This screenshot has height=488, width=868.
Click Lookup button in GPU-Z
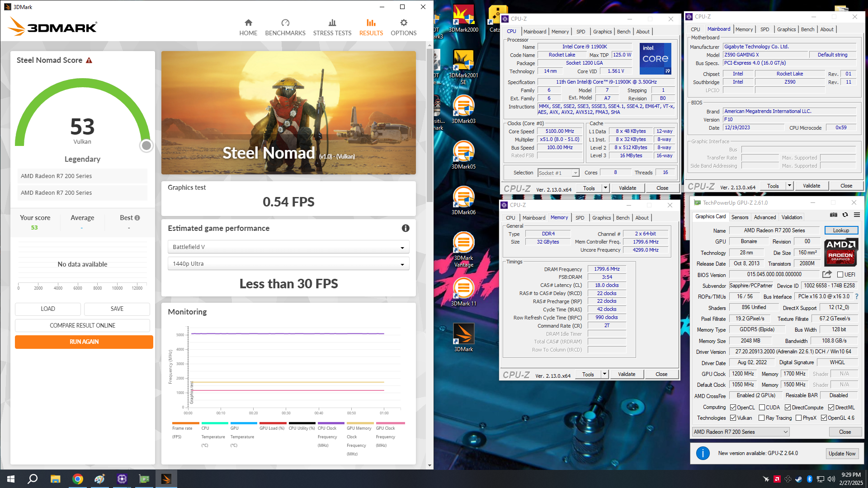[841, 230]
